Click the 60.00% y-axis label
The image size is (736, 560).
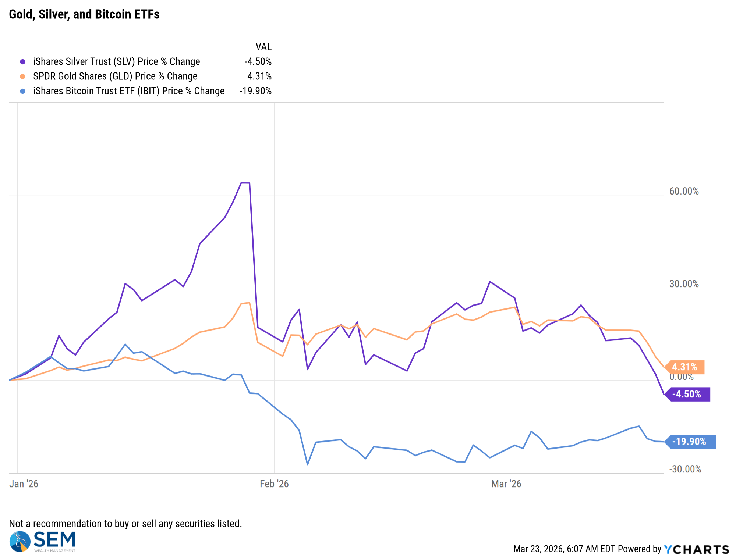coord(684,191)
